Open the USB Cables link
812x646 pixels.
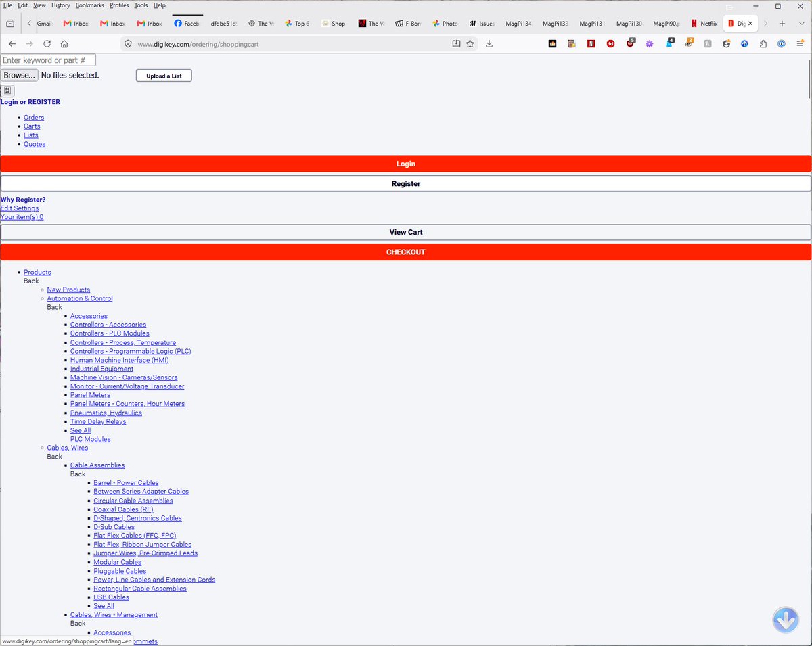(x=111, y=597)
